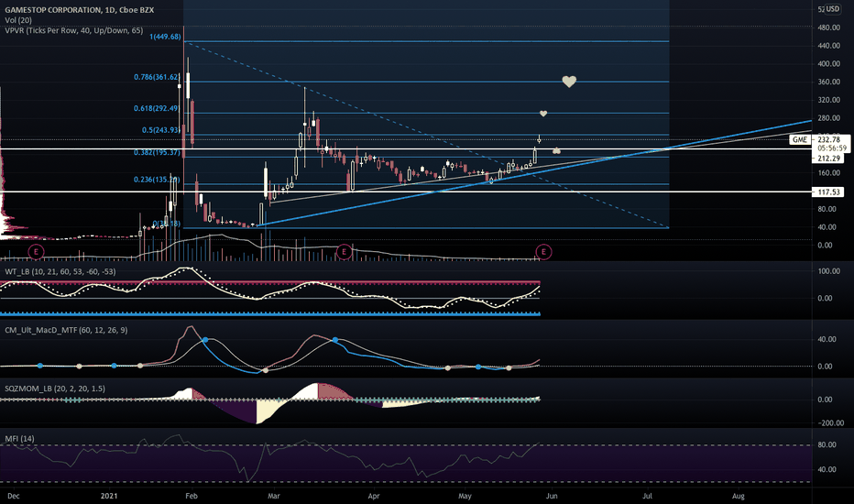
Task: Click the 2021 label on the time axis
Action: click(109, 496)
